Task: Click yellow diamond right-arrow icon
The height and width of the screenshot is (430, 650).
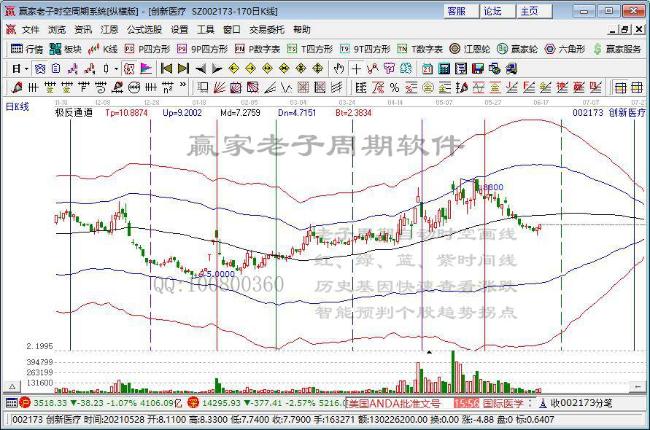Action: pyautogui.click(x=250, y=69)
